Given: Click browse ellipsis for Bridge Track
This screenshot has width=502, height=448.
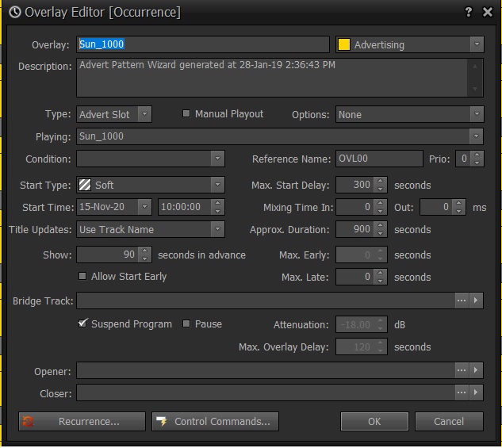Looking at the screenshot, I should tap(462, 301).
